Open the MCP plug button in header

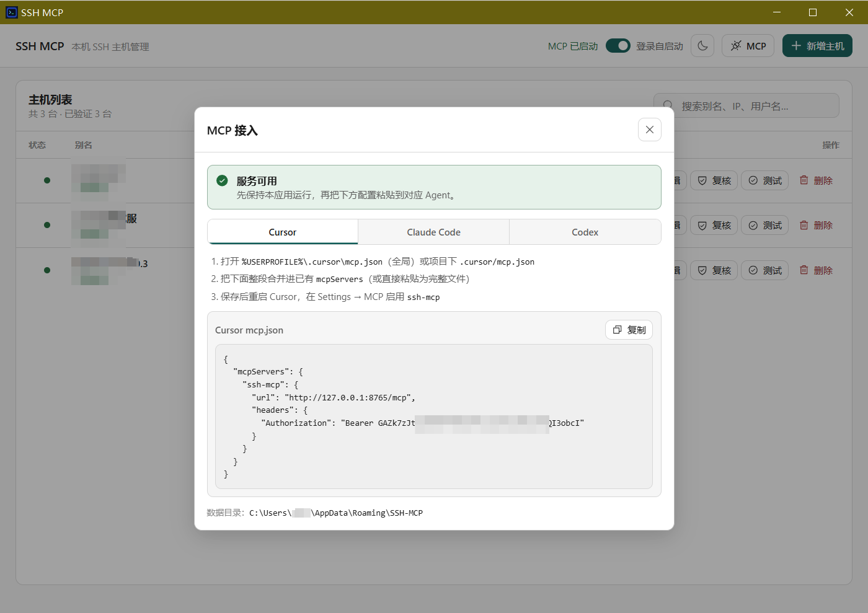[x=748, y=46]
